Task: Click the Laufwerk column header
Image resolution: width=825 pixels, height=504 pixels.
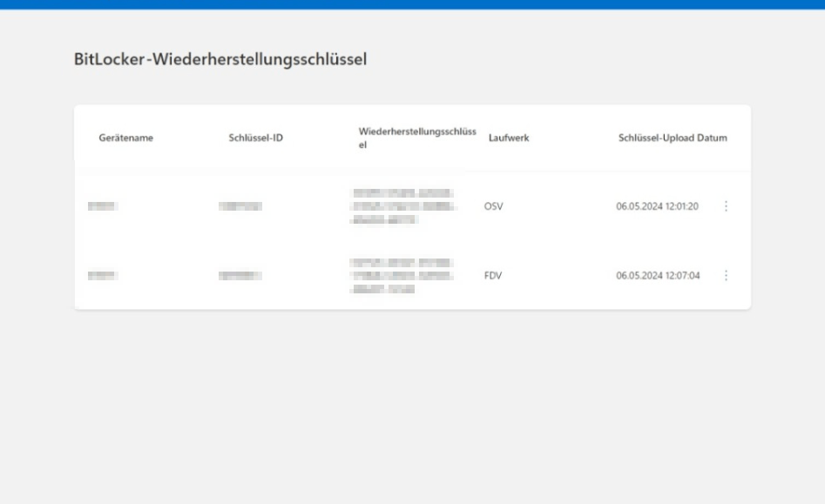Action: tap(509, 138)
